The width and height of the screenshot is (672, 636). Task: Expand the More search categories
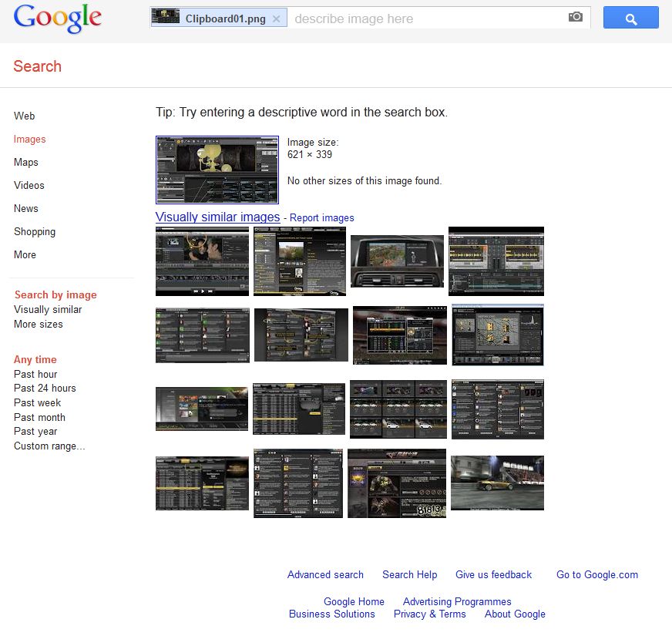click(25, 254)
